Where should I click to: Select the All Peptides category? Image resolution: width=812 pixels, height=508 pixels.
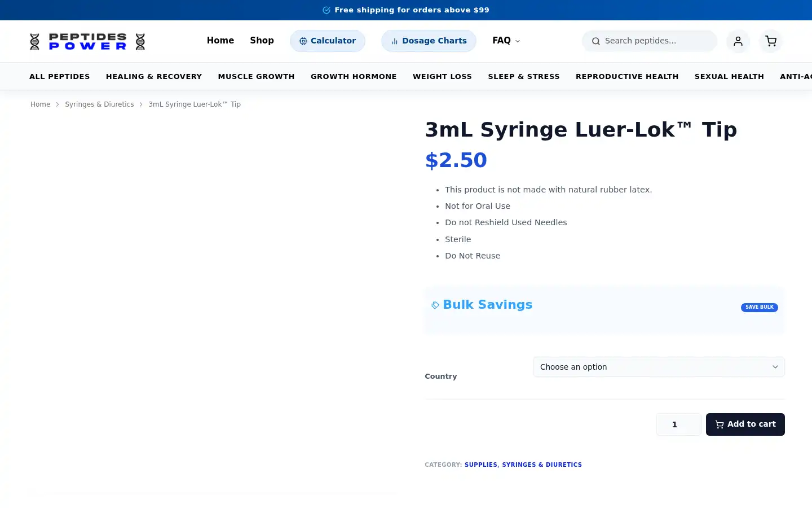(x=60, y=77)
